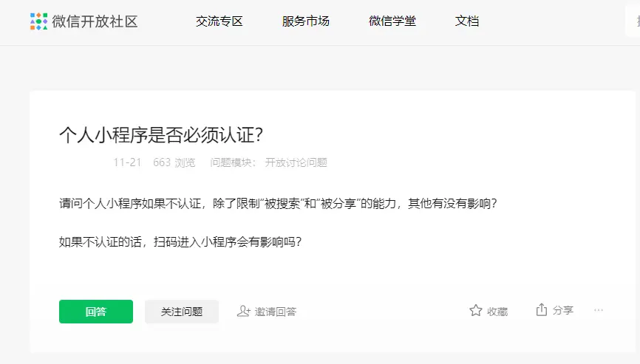Click the 收藏 text label
The height and width of the screenshot is (364, 640).
click(x=497, y=312)
